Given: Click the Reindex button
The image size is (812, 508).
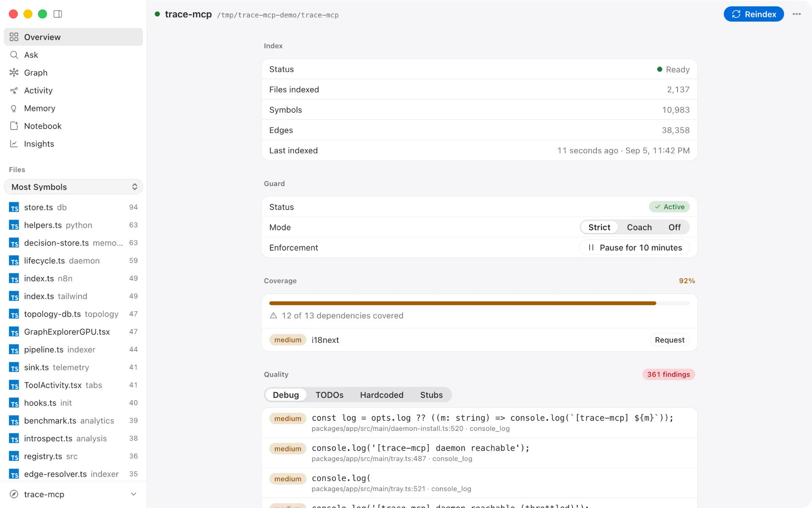Looking at the screenshot, I should point(754,14).
